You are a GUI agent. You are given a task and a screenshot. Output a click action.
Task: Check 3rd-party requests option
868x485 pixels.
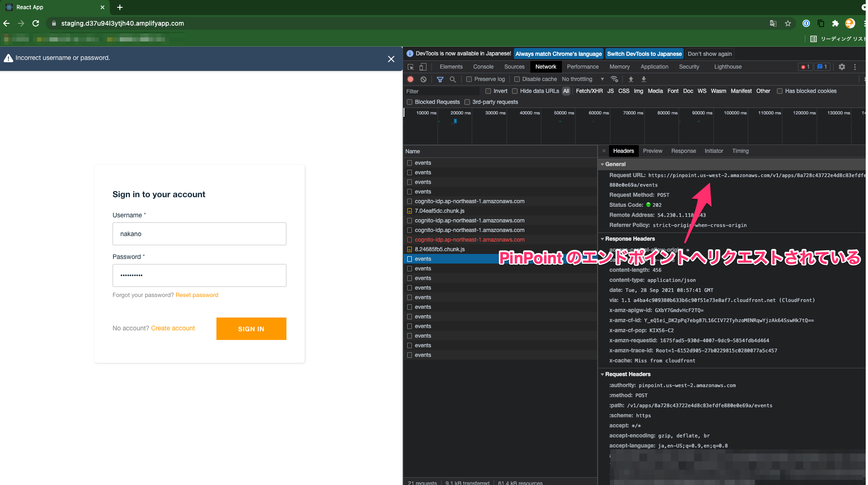pyautogui.click(x=467, y=102)
